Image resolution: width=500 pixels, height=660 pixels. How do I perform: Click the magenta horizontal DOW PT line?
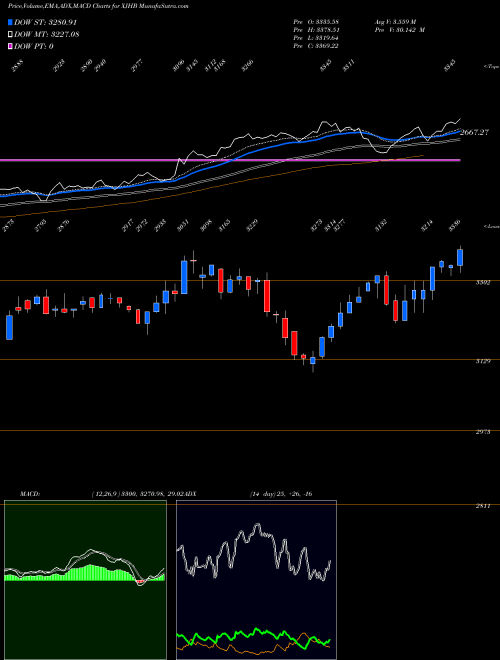[230, 160]
